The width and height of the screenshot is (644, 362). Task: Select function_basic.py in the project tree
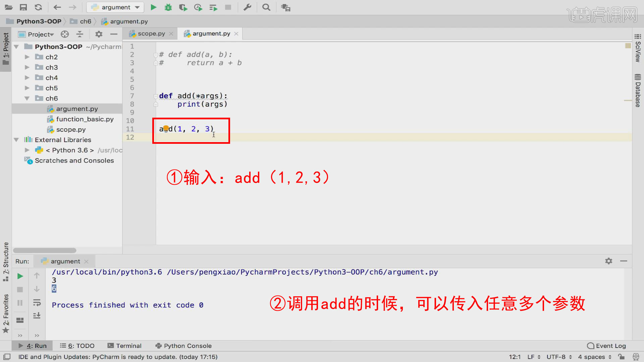pos(85,119)
